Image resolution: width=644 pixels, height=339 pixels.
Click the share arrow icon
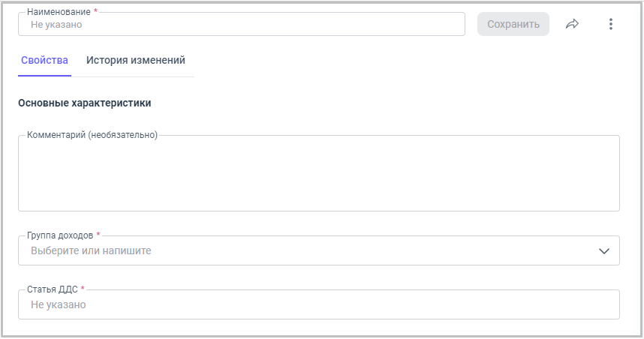click(x=572, y=24)
